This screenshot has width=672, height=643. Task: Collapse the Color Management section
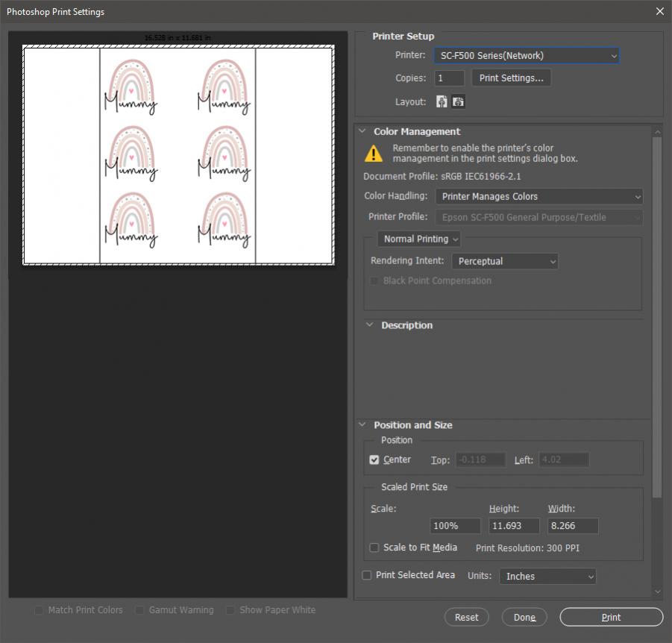click(362, 131)
